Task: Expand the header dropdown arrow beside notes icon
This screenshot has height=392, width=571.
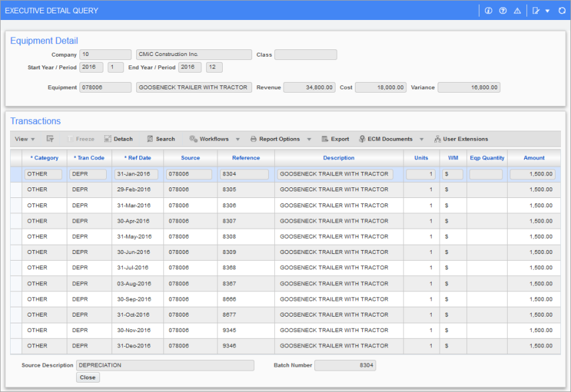Action: [548, 11]
